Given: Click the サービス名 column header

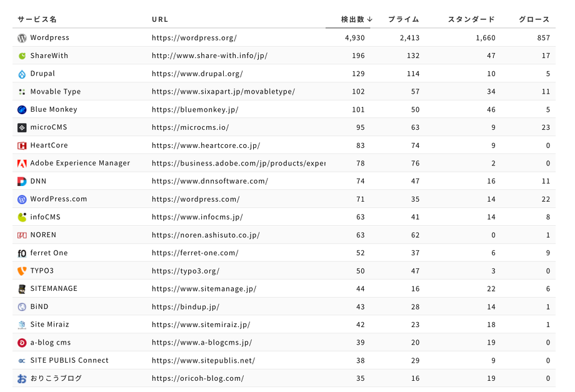Looking at the screenshot, I should [x=37, y=19].
